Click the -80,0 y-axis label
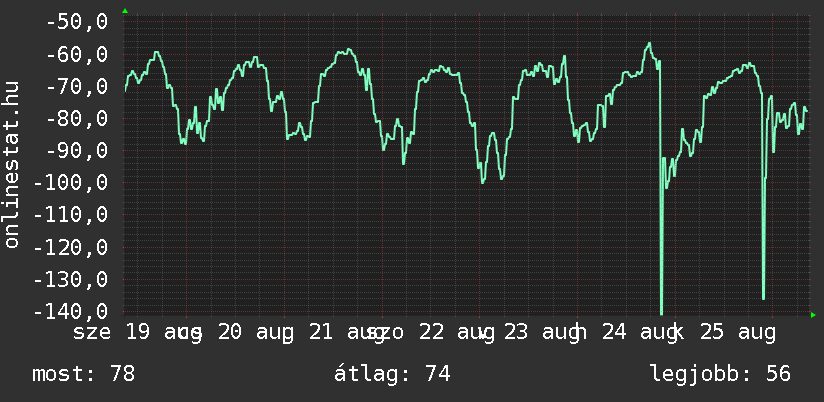 [77, 118]
